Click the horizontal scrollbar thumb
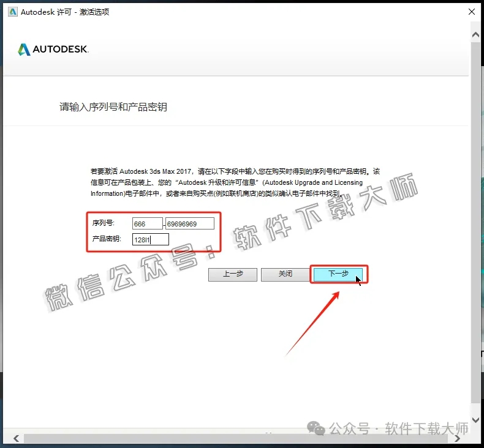484x448 pixels. [x=236, y=438]
